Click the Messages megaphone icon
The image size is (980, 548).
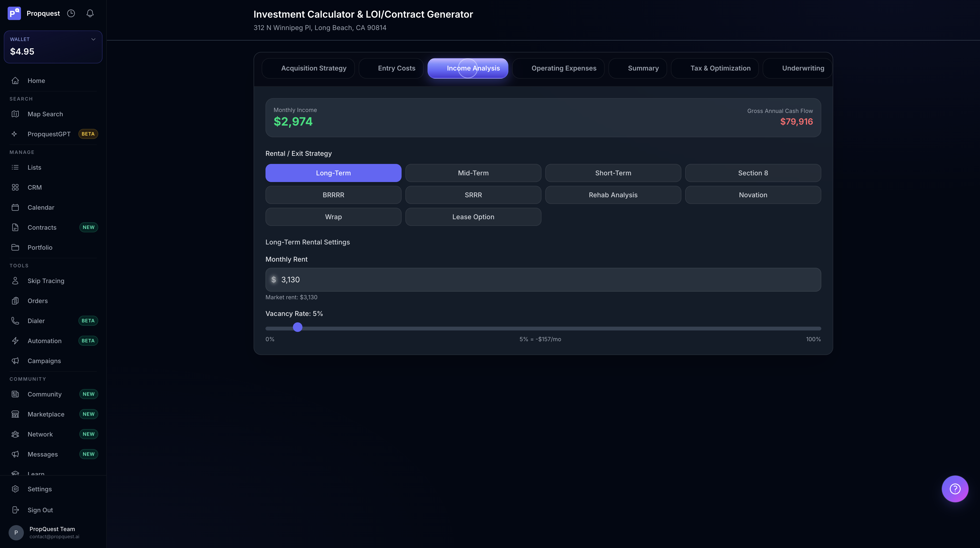15,454
